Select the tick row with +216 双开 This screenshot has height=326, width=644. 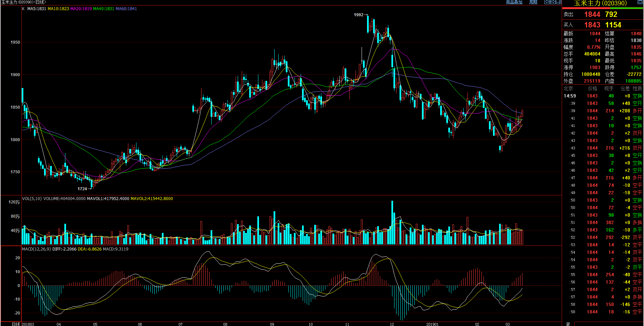(603, 148)
